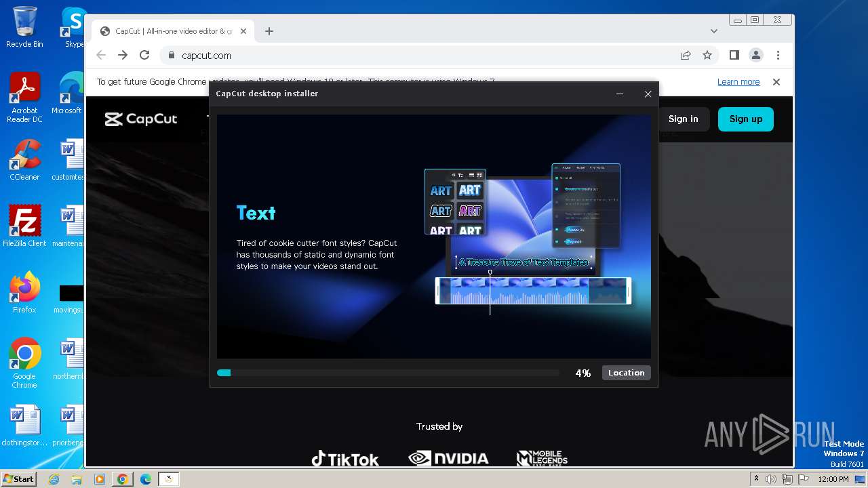Reload the capcut.com page
Image resolution: width=868 pixels, height=488 pixels.
pos(144,56)
